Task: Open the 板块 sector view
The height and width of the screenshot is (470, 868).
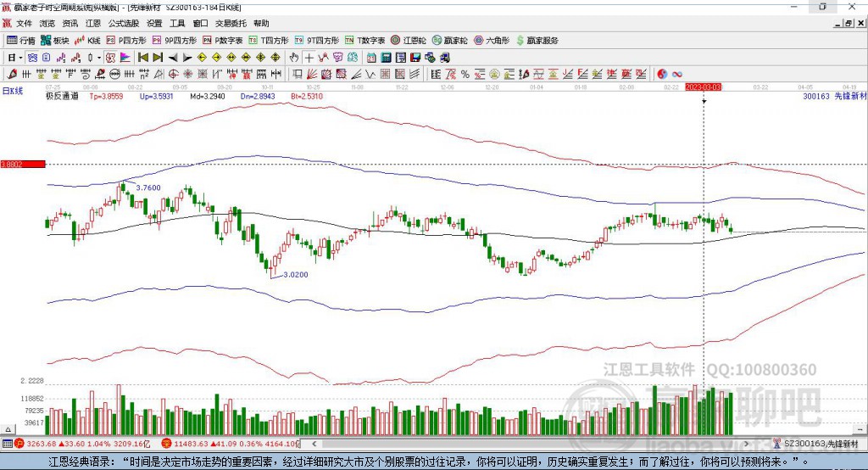Action: coord(54,41)
